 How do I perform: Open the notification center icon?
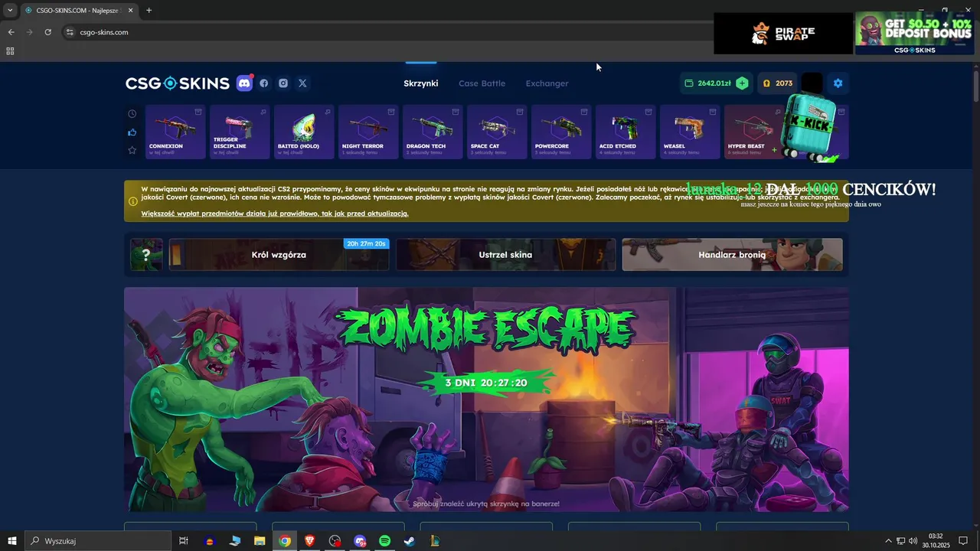[x=963, y=541]
